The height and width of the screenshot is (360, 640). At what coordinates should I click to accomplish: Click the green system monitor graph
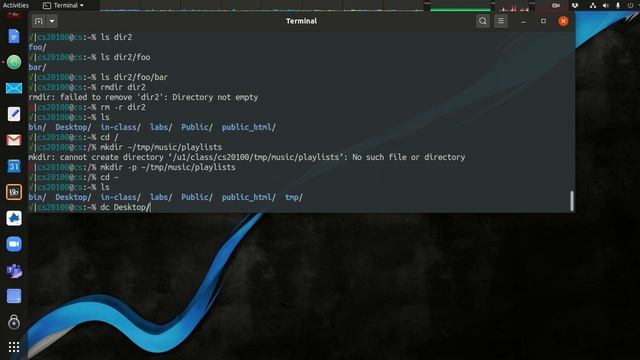point(460,6)
